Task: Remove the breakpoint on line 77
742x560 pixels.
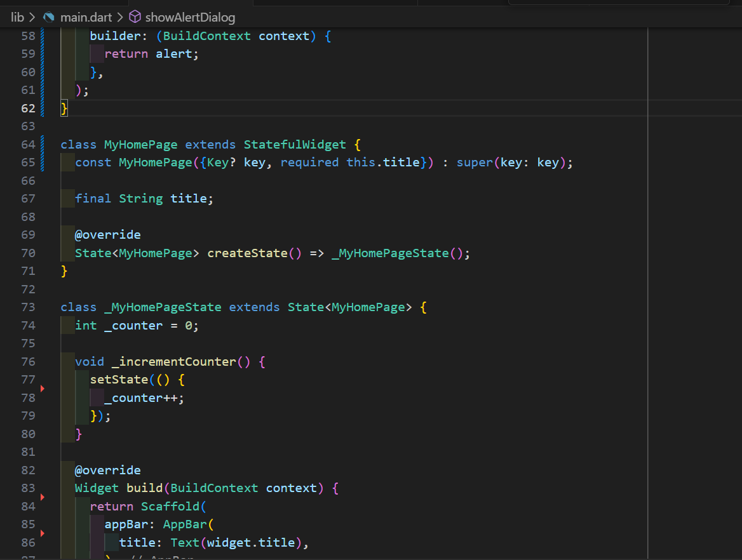Action: [x=43, y=389]
